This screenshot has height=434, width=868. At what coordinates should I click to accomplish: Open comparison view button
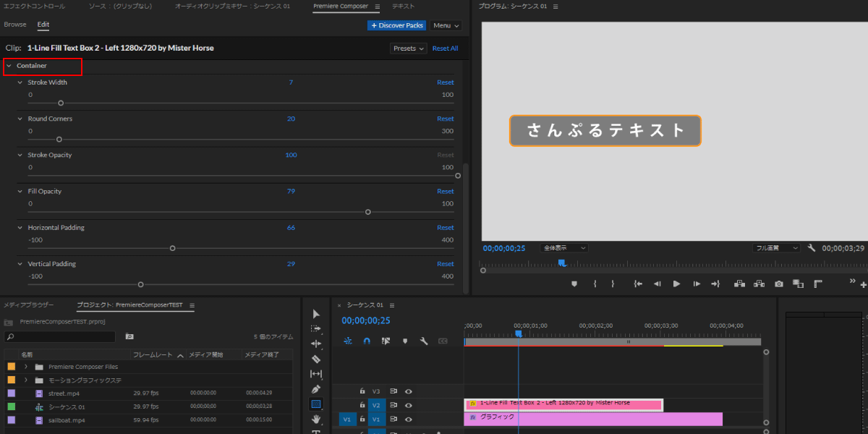[x=798, y=284]
